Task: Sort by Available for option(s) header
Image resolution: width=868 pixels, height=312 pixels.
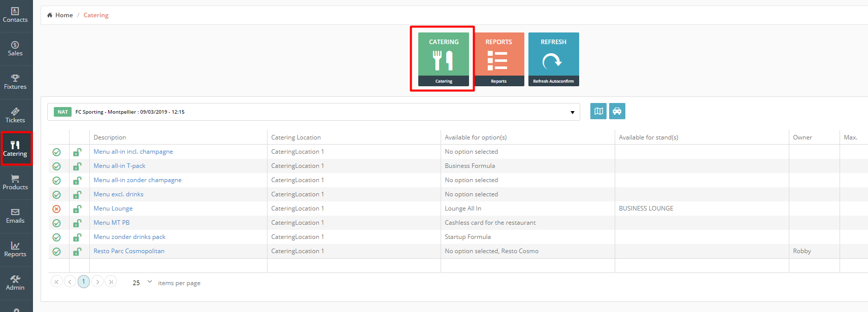Action: 476,137
